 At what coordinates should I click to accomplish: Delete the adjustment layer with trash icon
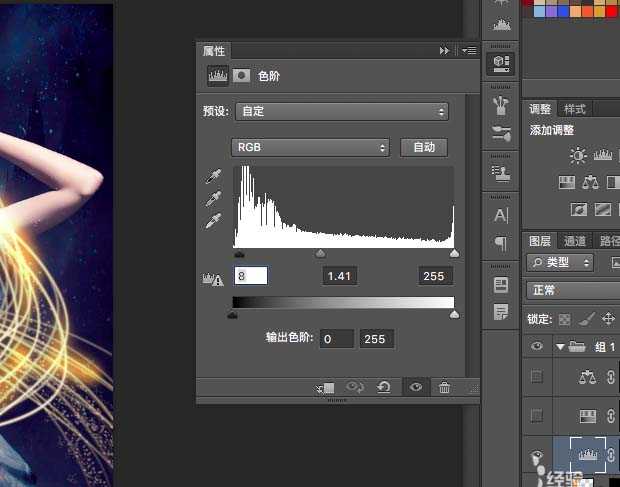[x=444, y=387]
